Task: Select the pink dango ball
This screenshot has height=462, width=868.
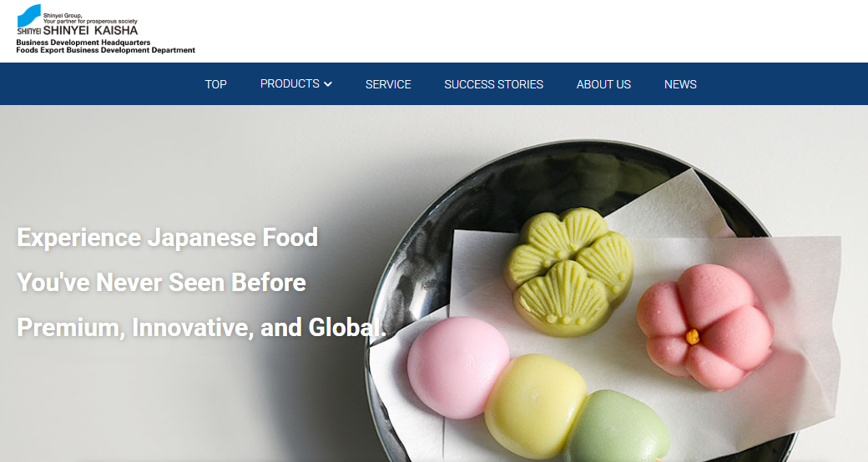Action: click(458, 368)
